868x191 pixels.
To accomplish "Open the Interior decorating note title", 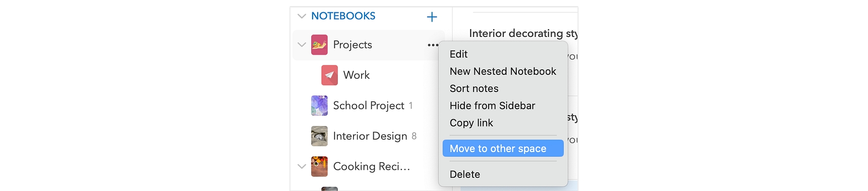I will tap(523, 33).
